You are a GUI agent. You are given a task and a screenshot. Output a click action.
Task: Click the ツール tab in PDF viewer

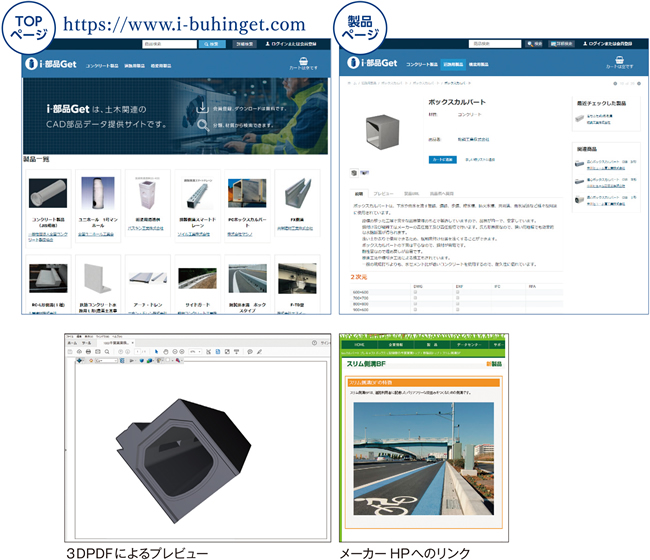click(x=87, y=343)
